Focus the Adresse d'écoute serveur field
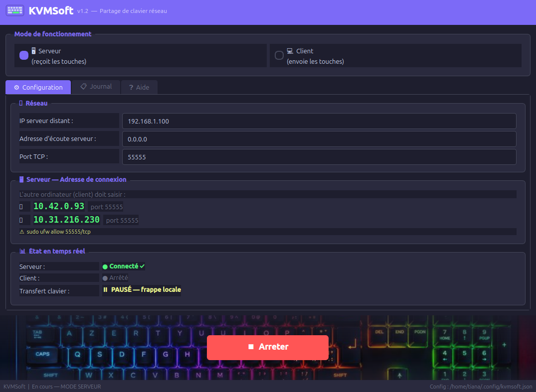This screenshot has width=536, height=392. pyautogui.click(x=319, y=139)
